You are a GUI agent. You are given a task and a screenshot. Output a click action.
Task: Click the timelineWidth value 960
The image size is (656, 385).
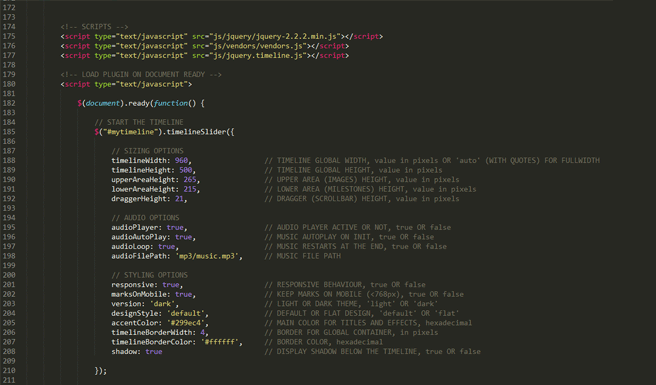pyautogui.click(x=182, y=161)
